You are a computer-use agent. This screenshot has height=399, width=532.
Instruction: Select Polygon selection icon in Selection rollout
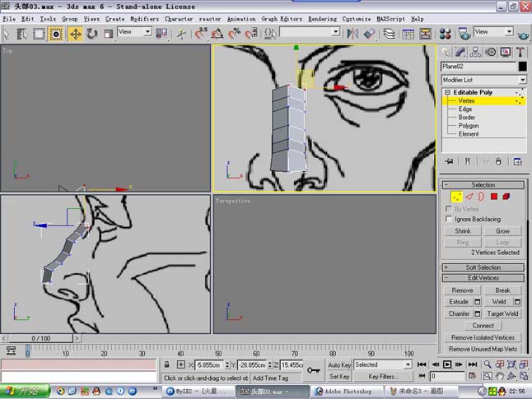[493, 197]
